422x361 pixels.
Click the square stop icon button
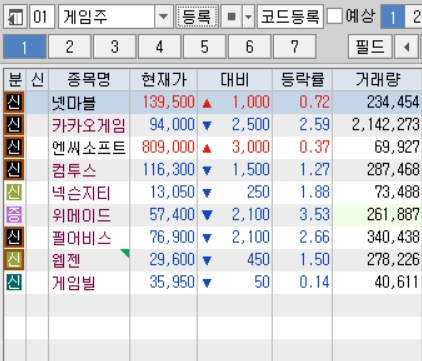[x=232, y=17]
